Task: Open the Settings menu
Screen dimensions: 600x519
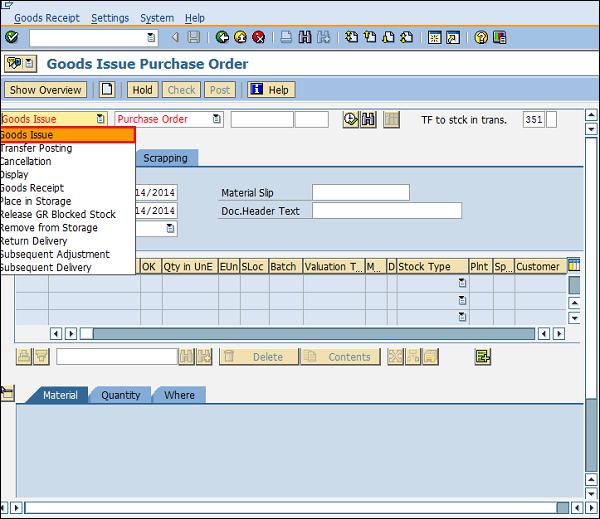Action: tap(110, 18)
